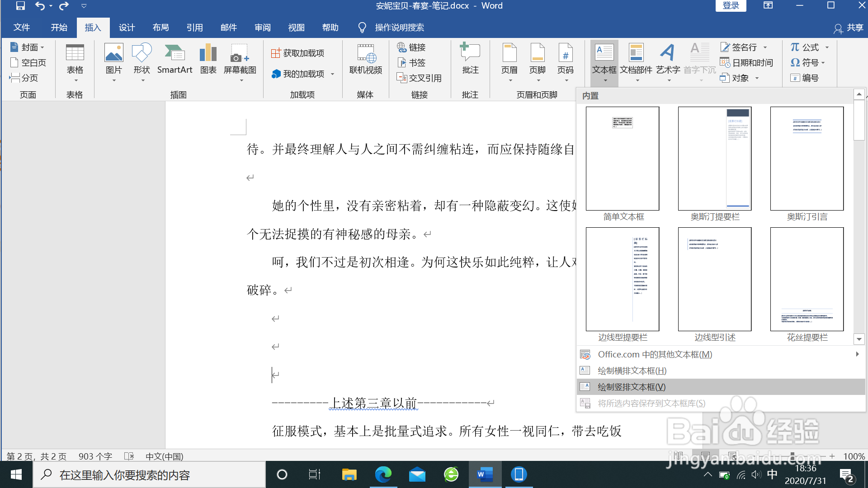Switch to the Layout (布局) tab
Image resolution: width=868 pixels, height=488 pixels.
click(x=161, y=28)
